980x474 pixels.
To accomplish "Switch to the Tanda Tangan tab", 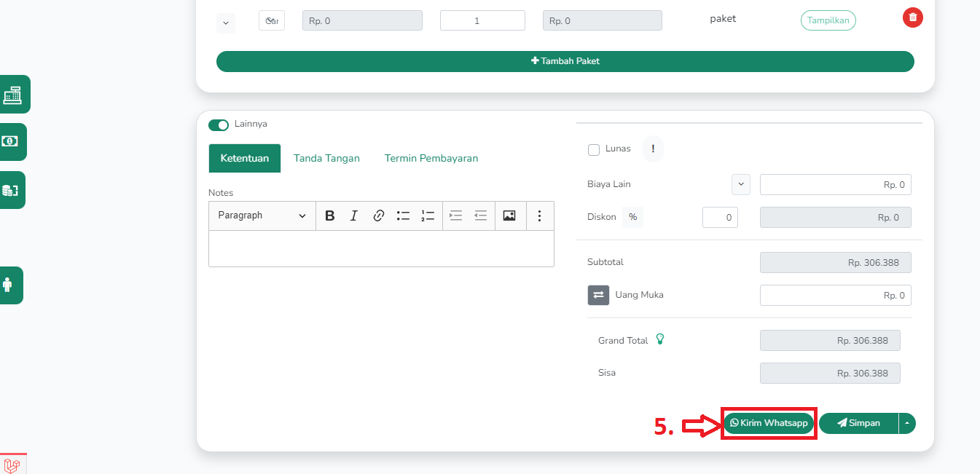I will pyautogui.click(x=326, y=158).
